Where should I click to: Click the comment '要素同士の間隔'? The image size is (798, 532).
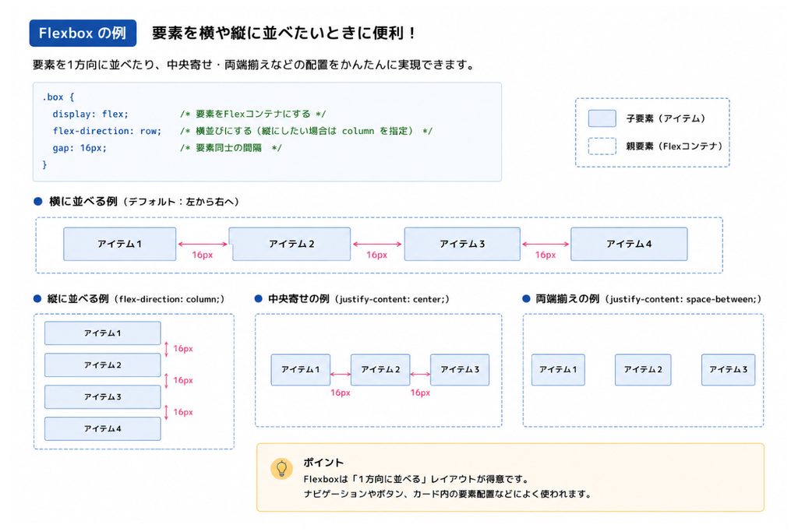tap(231, 148)
